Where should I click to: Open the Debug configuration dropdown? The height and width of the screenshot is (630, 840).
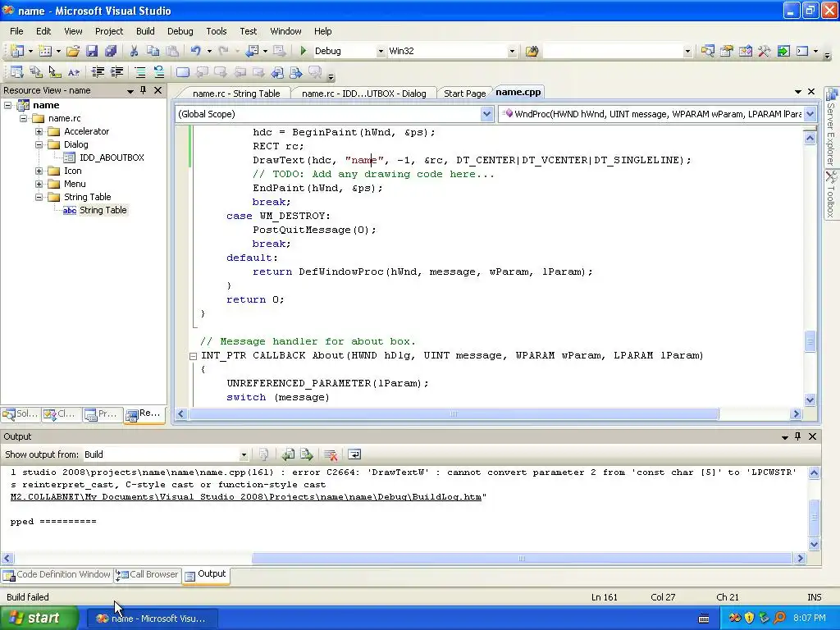(381, 52)
